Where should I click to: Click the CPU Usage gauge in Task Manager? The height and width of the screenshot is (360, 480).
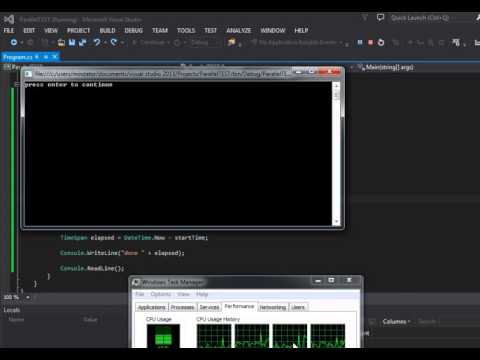pyautogui.click(x=163, y=336)
